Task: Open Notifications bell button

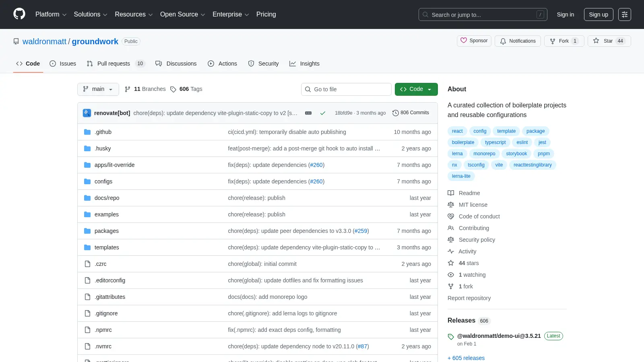Action: coord(518,41)
